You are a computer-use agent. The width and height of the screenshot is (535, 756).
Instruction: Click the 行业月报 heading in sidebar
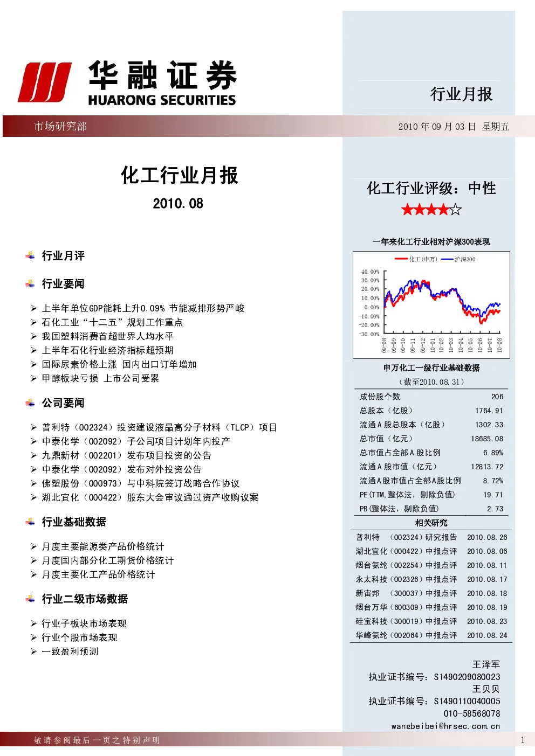coord(462,94)
